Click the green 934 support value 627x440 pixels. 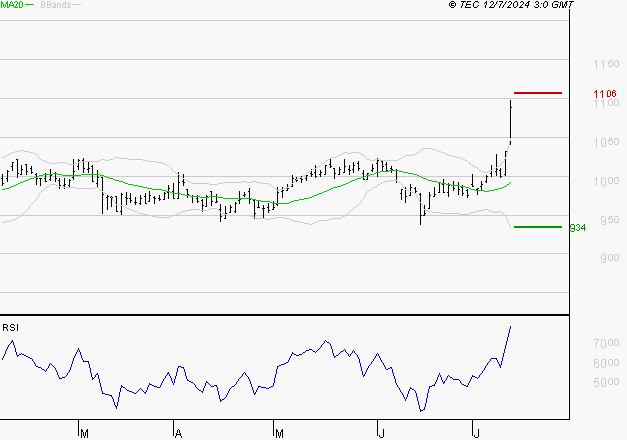click(578, 228)
